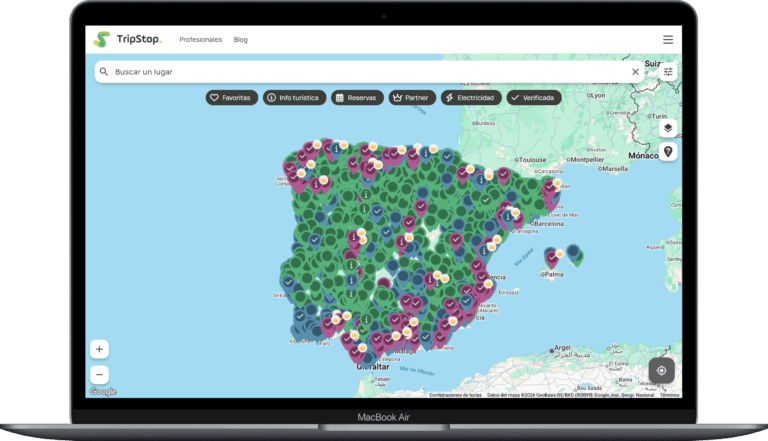Select the blue marker on Menorca island
768x441 pixels.
pos(573,253)
